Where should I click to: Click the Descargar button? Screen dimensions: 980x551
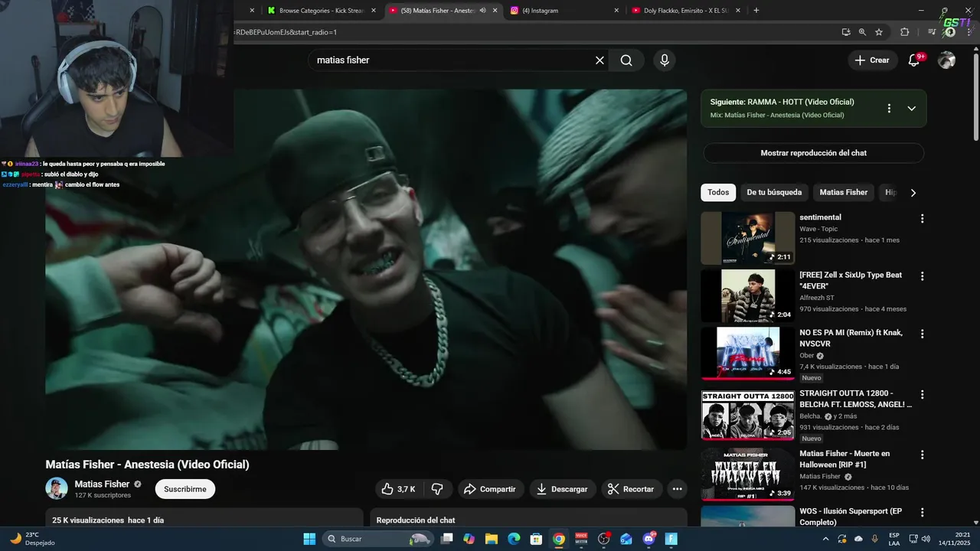[x=563, y=489]
